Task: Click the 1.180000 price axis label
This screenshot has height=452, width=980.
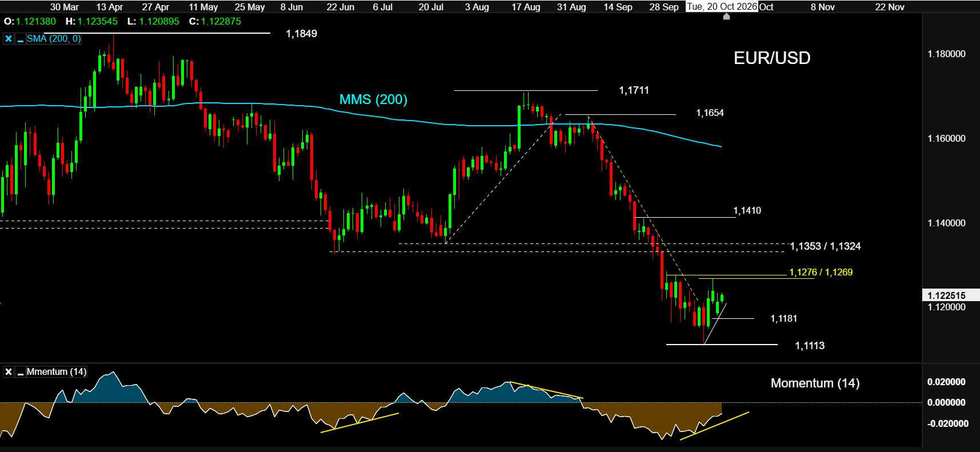Action: (x=946, y=54)
